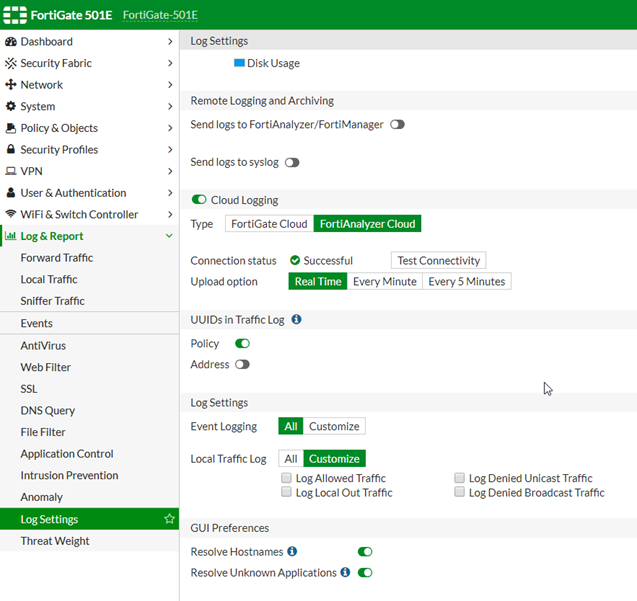Select FortiGate Cloud as logging type
The width and height of the screenshot is (637, 601).
pos(269,224)
